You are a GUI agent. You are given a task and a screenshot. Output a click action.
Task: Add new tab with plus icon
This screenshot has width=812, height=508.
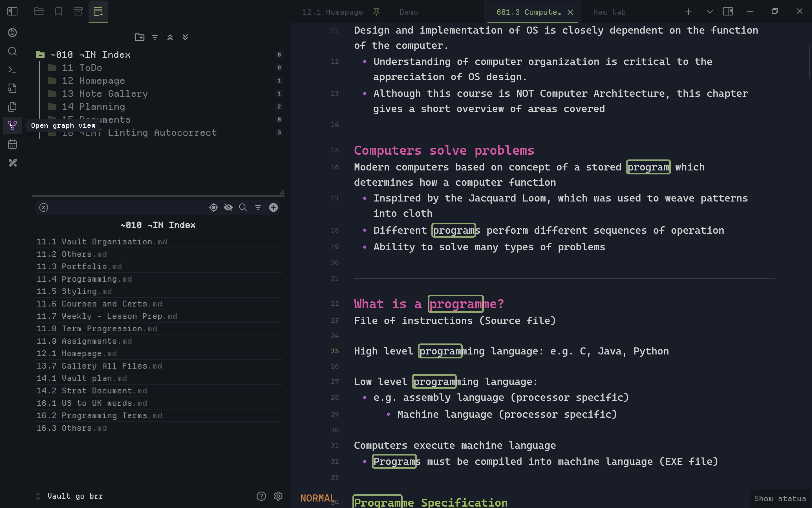(x=688, y=12)
